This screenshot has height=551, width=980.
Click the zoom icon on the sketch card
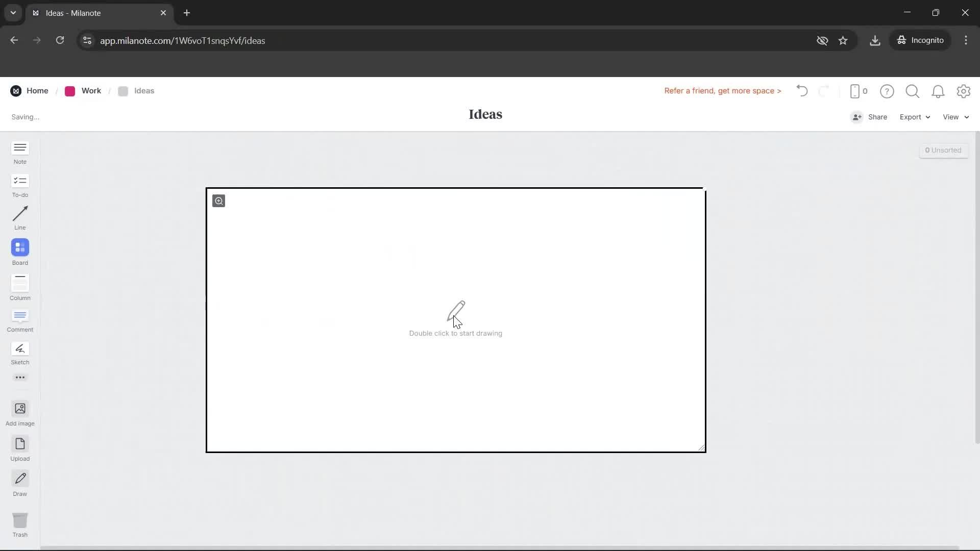pos(219,201)
